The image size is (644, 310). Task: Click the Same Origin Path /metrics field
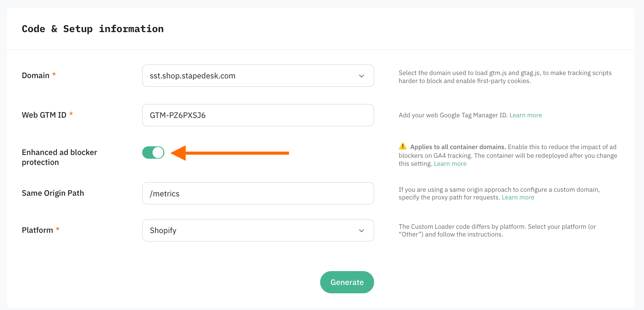tap(258, 193)
